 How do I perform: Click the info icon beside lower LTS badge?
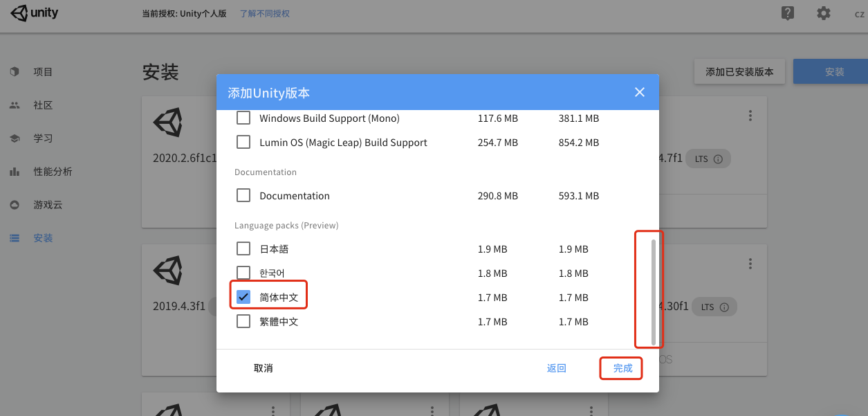724,307
